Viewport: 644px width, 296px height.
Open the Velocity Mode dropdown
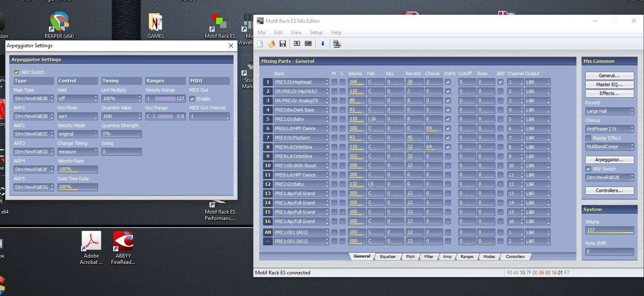pyautogui.click(x=78, y=134)
